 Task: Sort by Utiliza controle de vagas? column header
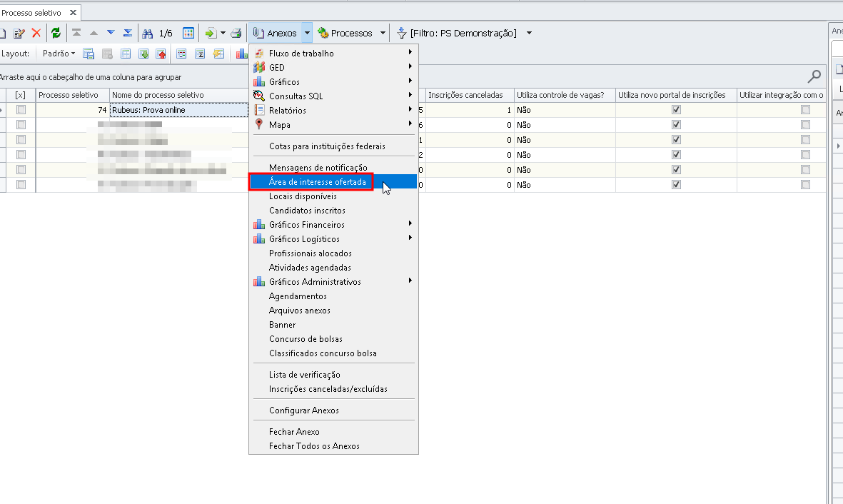pos(565,95)
